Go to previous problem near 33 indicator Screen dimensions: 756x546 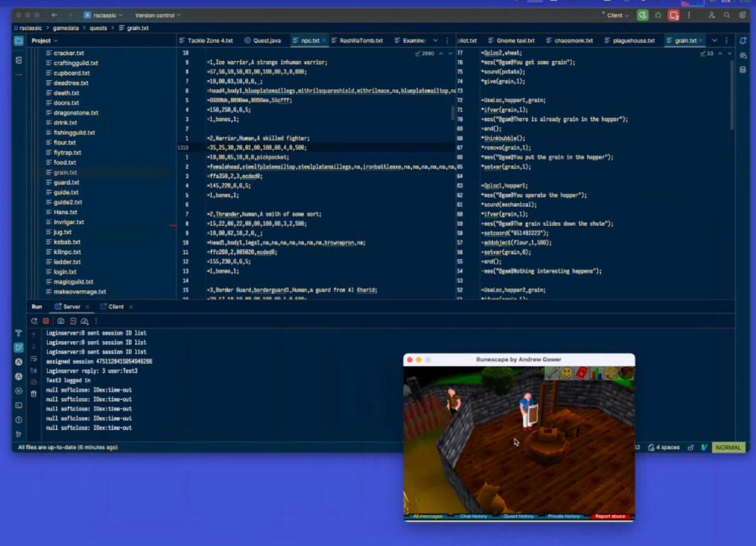click(720, 53)
